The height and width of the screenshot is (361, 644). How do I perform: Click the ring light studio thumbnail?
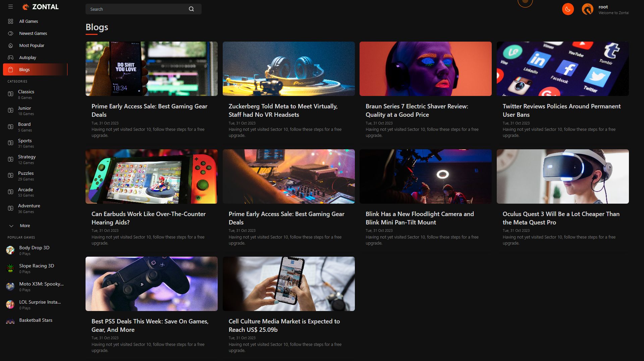(x=426, y=176)
